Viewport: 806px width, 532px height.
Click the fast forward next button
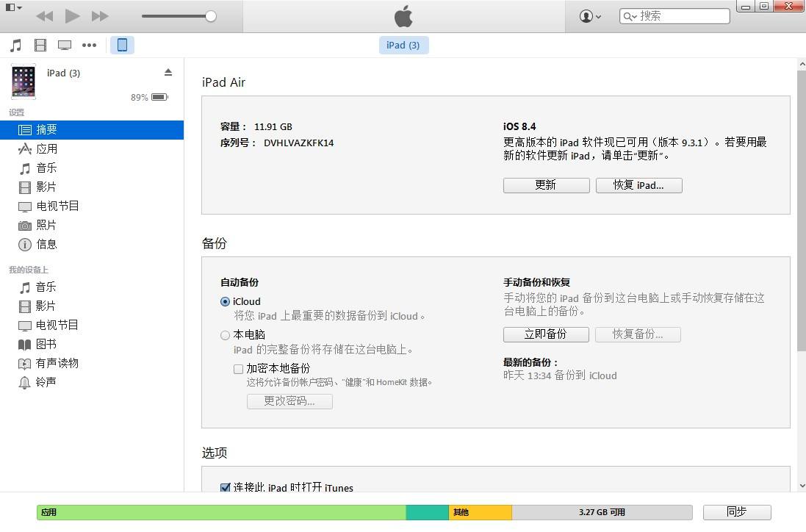100,16
